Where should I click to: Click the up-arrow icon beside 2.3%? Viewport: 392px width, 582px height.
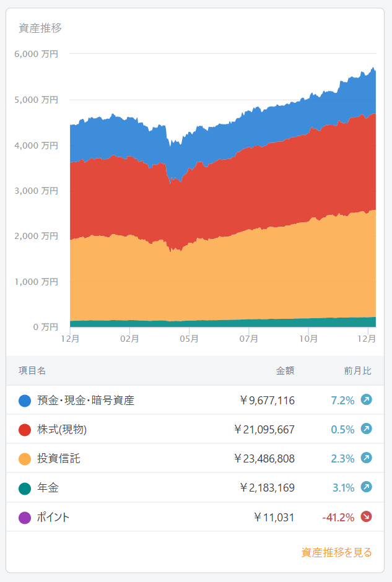[x=366, y=458]
